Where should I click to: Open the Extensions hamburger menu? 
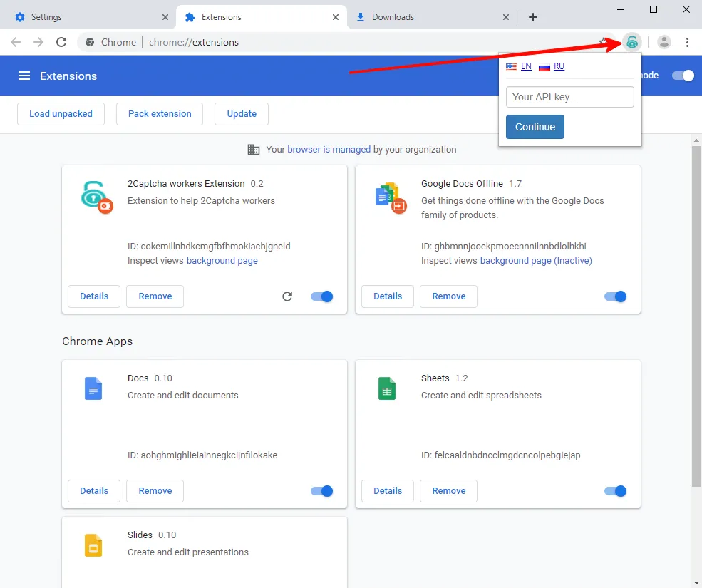pyautogui.click(x=24, y=76)
